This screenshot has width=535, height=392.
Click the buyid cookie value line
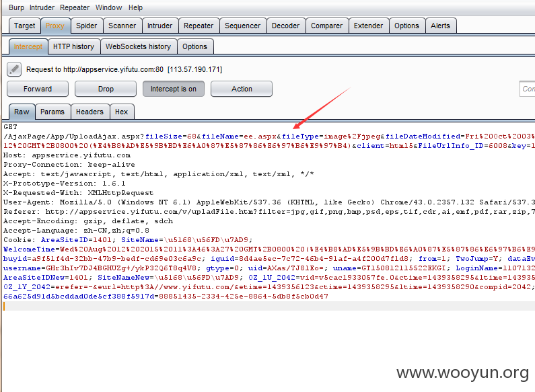(x=269, y=259)
